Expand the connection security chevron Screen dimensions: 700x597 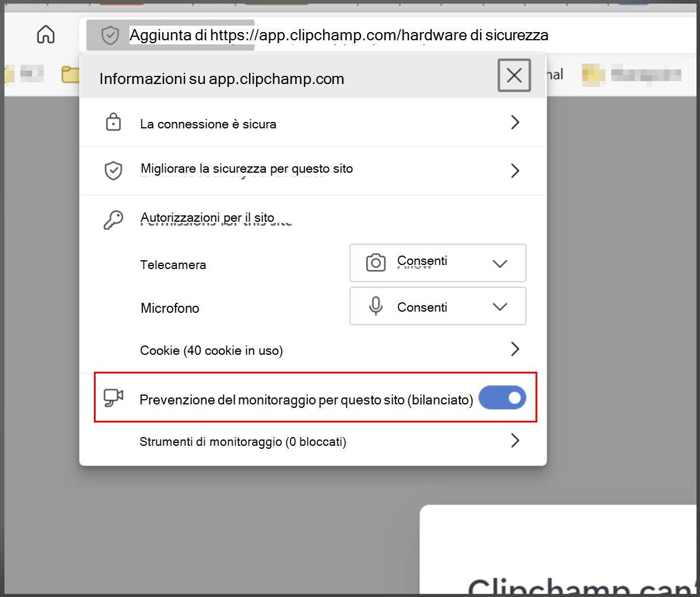[x=514, y=123]
